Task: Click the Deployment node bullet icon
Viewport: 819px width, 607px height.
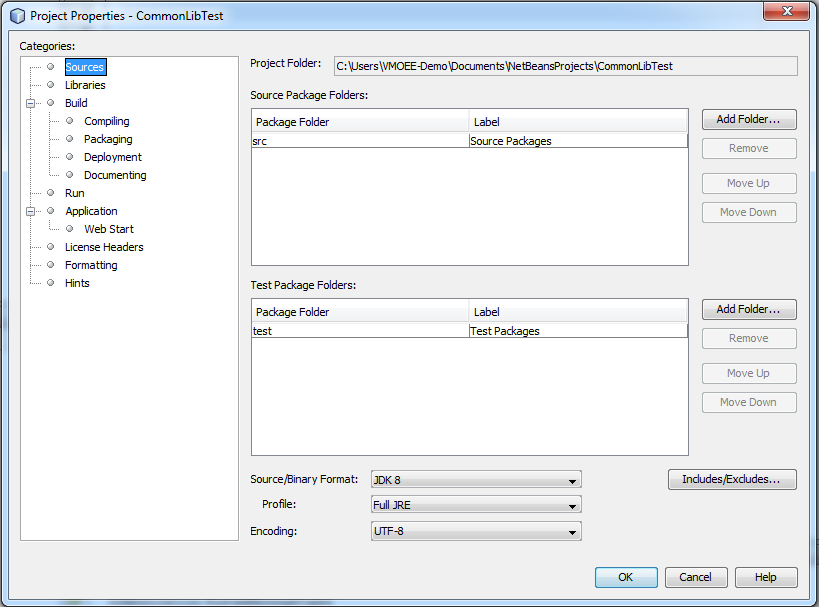Action: (x=69, y=157)
